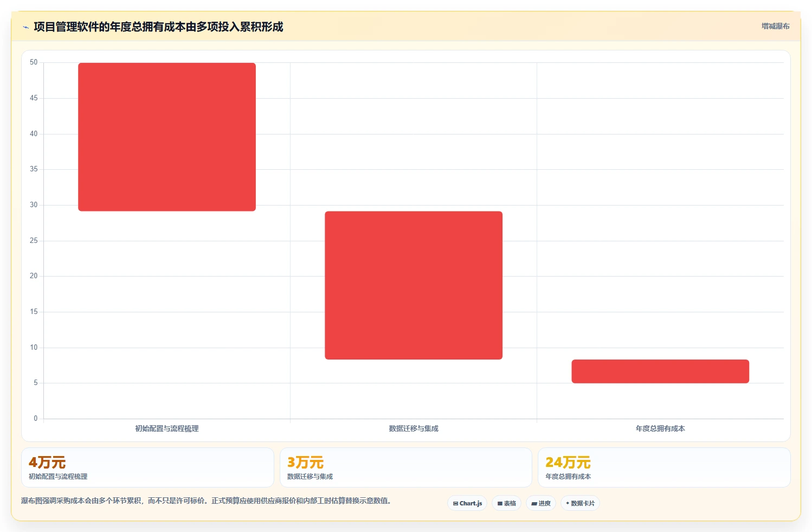Click the red bar for 初始配置与流程梳理

[167, 137]
